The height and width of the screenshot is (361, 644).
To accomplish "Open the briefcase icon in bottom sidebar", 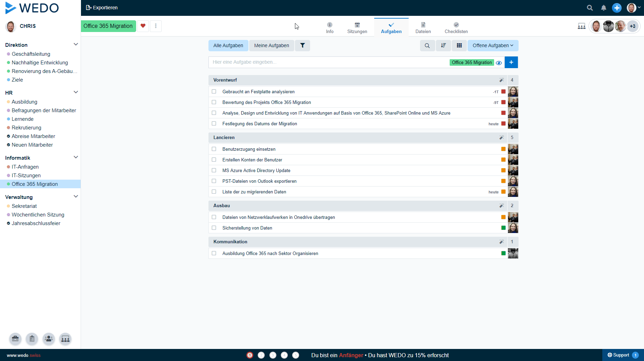I will click(16, 339).
